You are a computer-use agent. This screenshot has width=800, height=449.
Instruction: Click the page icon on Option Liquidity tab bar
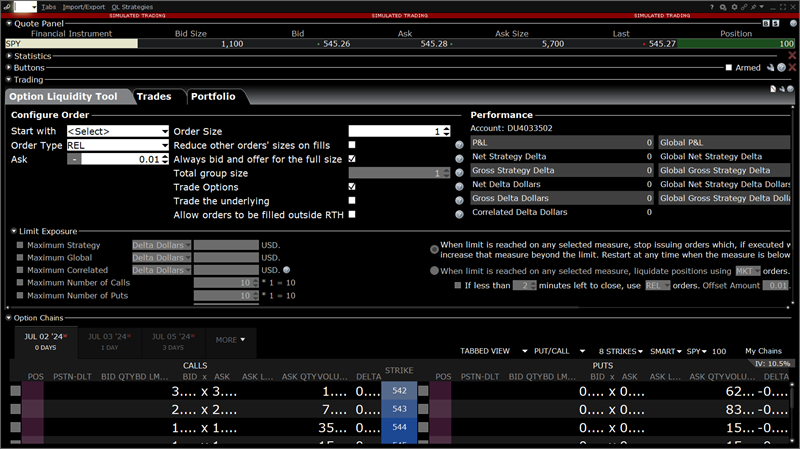773,89
